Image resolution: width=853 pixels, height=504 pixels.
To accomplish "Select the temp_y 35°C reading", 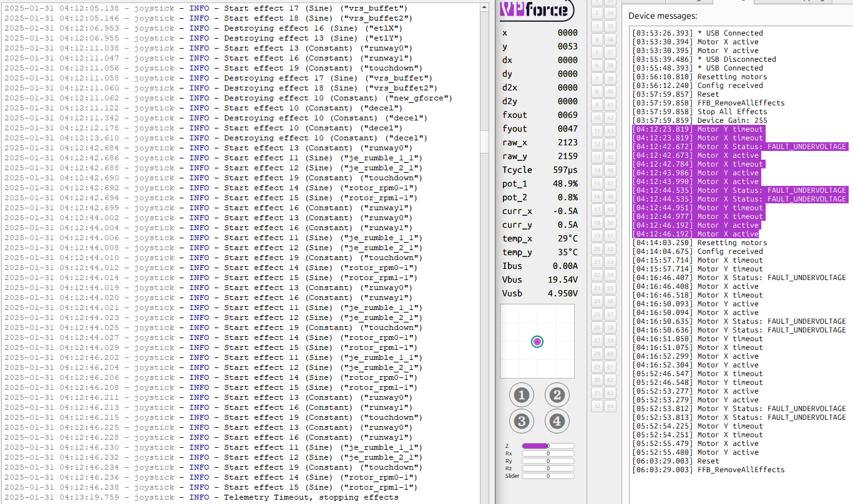I will pyautogui.click(x=540, y=252).
